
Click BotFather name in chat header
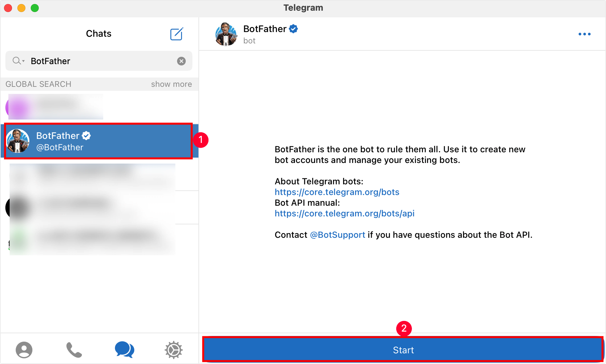pyautogui.click(x=265, y=29)
